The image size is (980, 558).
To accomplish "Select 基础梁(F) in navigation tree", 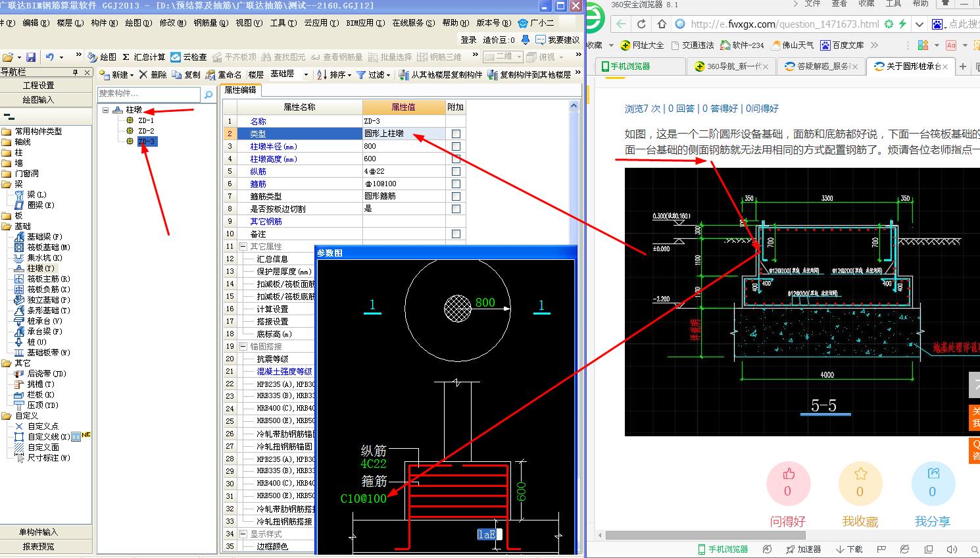I will [x=45, y=236].
